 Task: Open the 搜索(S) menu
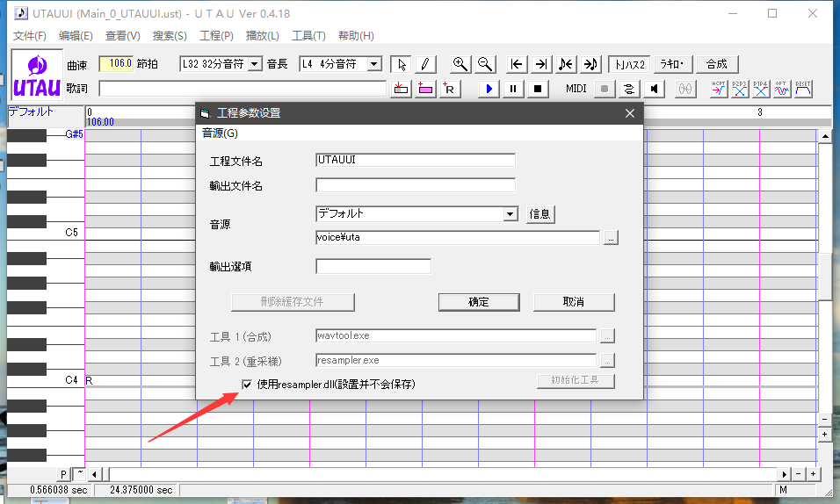point(170,36)
